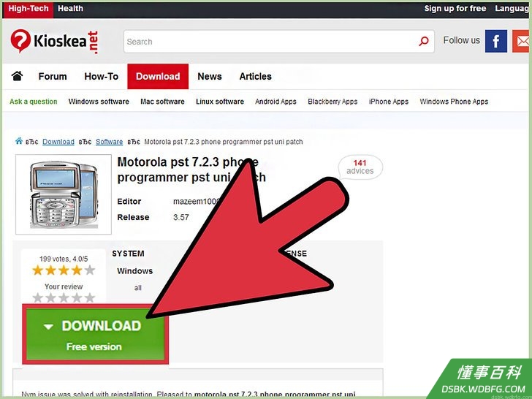Open the High-Tech tab
The width and height of the screenshot is (532, 399).
point(28,9)
